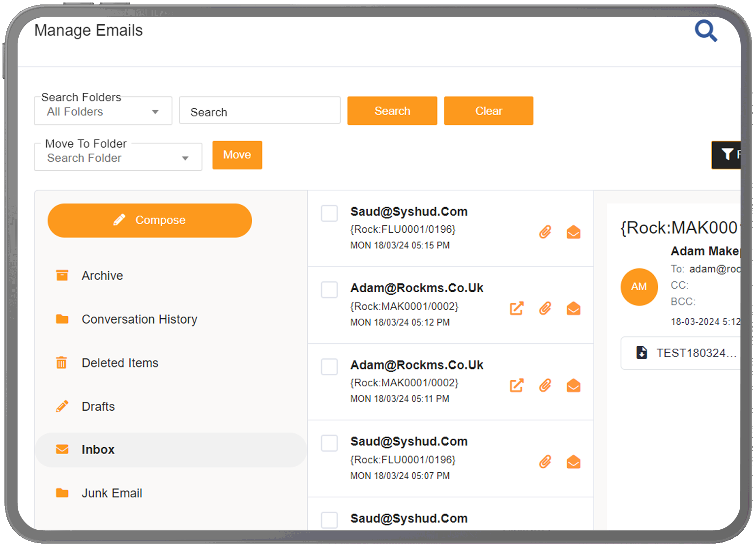Viewport: 756px width, 548px height.
Task: Click the Move button
Action: [237, 155]
